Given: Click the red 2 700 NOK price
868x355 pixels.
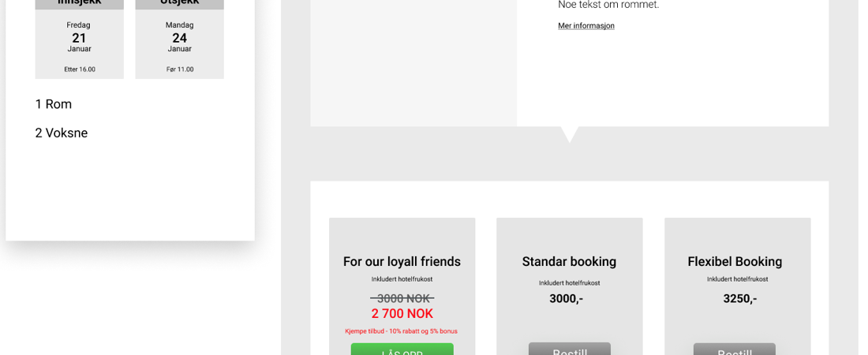Looking at the screenshot, I should (402, 314).
